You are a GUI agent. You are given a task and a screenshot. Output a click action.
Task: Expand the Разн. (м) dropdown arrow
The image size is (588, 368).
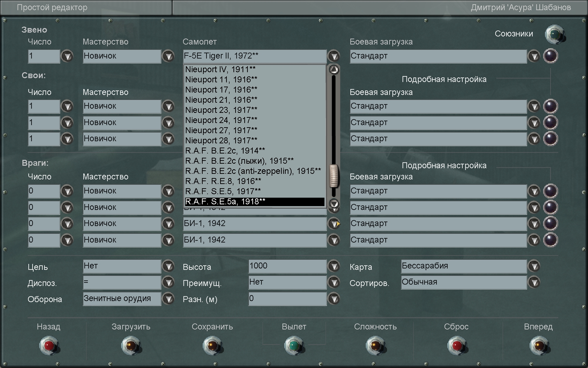[x=334, y=299]
